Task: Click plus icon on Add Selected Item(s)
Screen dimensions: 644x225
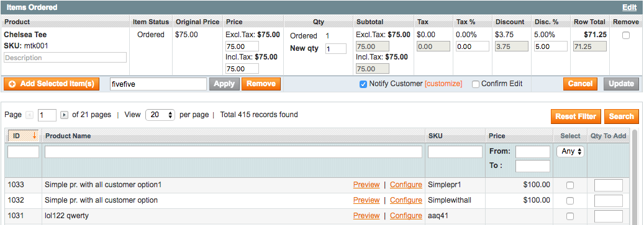Action: click(12, 84)
